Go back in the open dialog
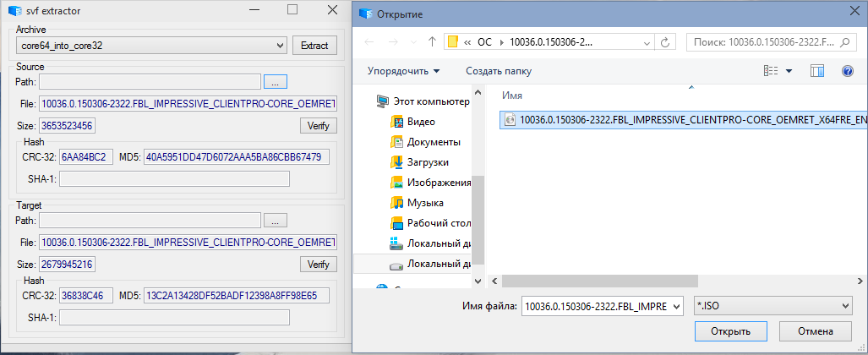The height and width of the screenshot is (355, 868). pos(369,42)
